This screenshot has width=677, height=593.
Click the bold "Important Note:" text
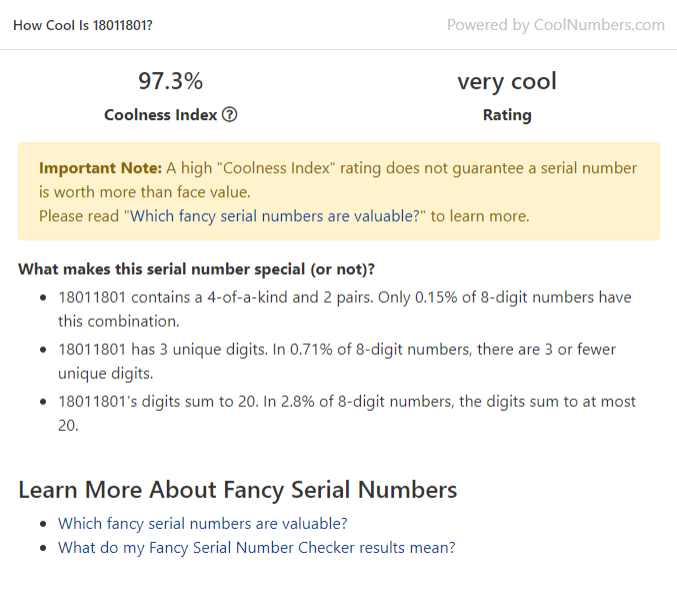100,168
